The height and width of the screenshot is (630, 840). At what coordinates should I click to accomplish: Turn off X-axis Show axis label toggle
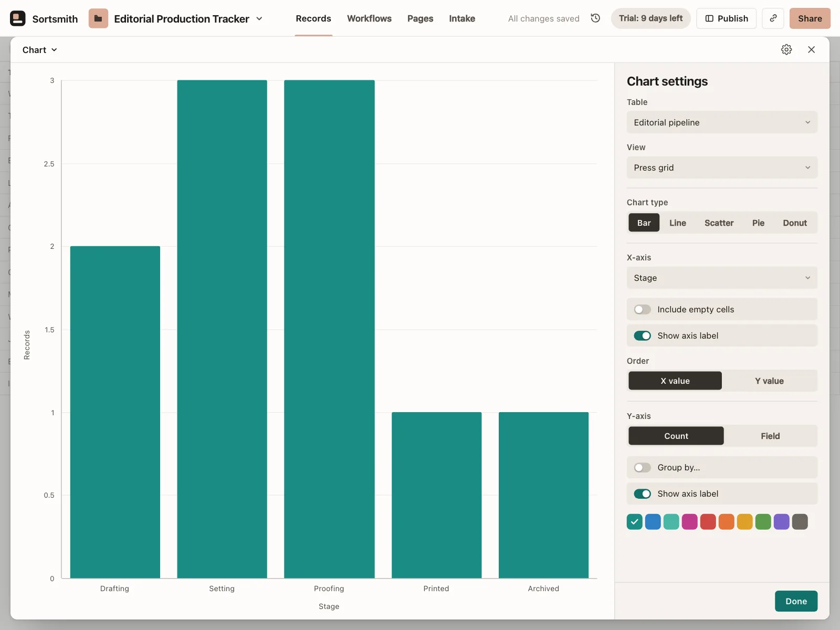[643, 336]
